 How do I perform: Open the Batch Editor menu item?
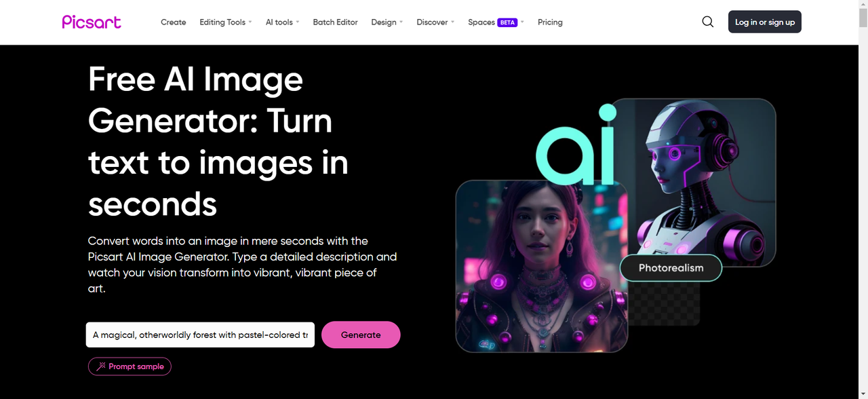[x=335, y=22]
